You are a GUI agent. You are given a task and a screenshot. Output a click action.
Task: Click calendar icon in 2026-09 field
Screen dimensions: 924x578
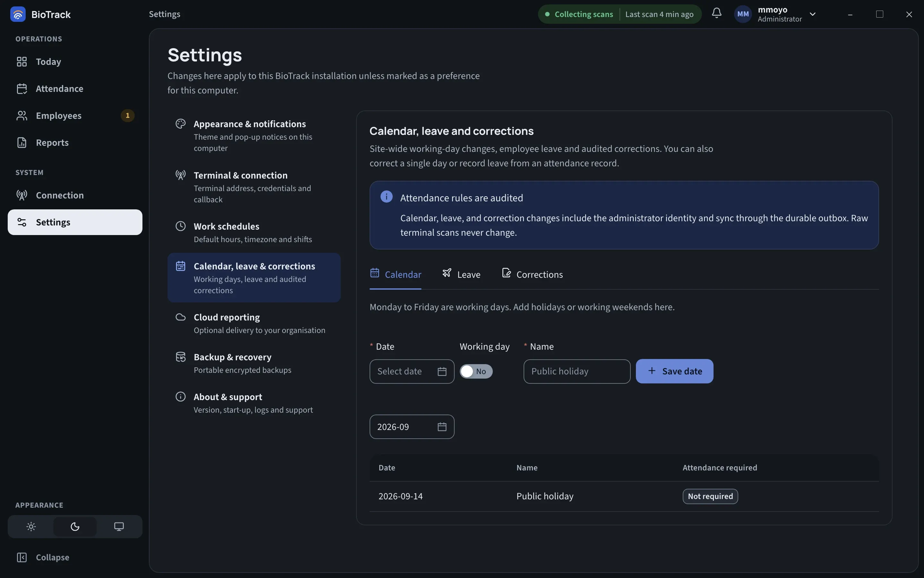(x=442, y=427)
